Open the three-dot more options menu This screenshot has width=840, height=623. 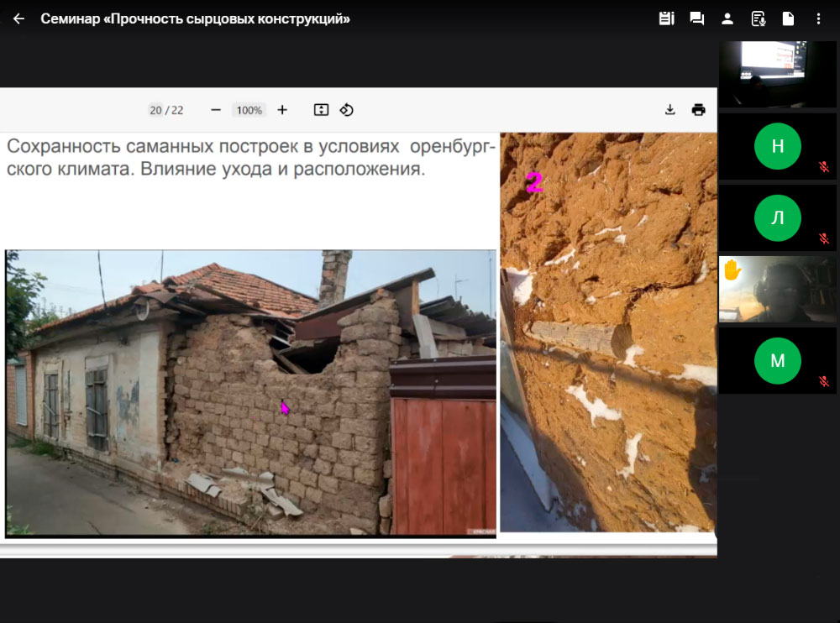[x=818, y=18]
